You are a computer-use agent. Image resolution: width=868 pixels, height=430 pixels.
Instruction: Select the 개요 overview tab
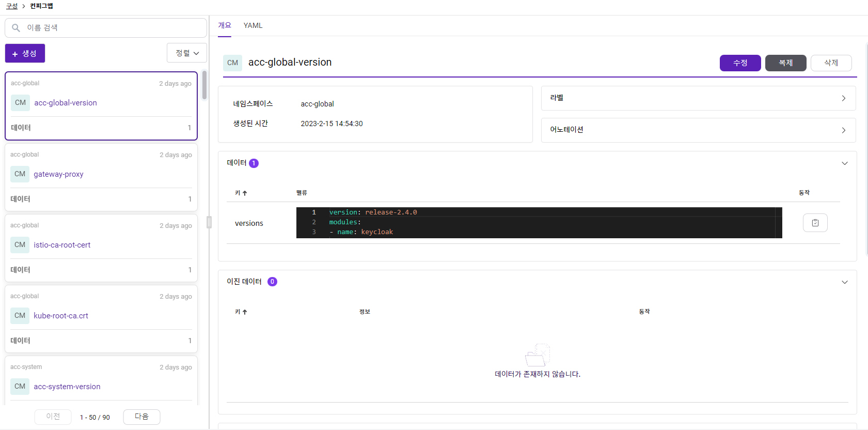click(225, 25)
